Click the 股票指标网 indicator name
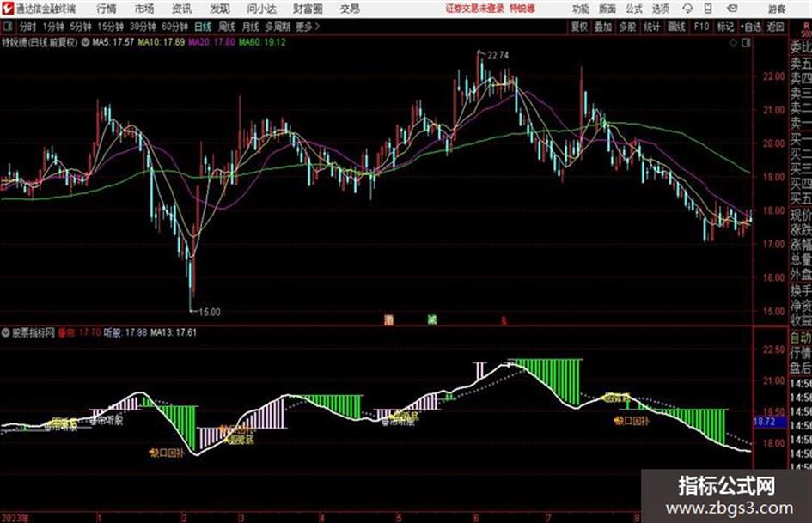Screen dimensions: 812x523 (x=34, y=332)
